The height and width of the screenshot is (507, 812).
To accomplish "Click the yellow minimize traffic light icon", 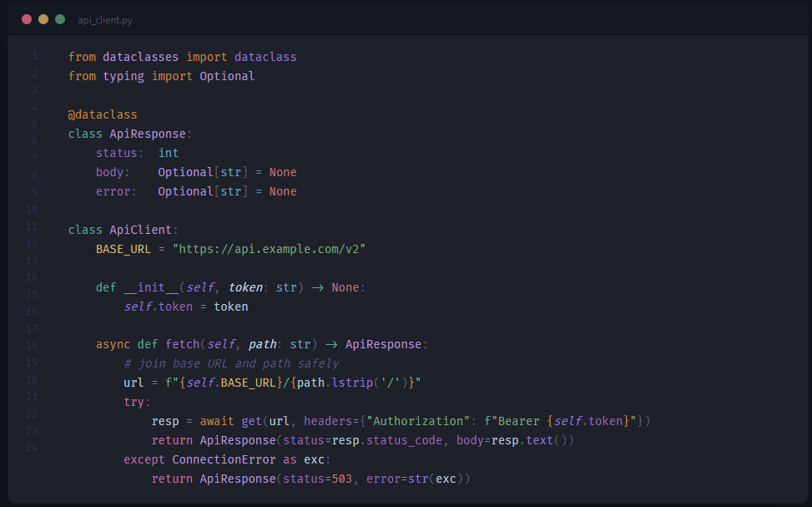I will pos(43,18).
